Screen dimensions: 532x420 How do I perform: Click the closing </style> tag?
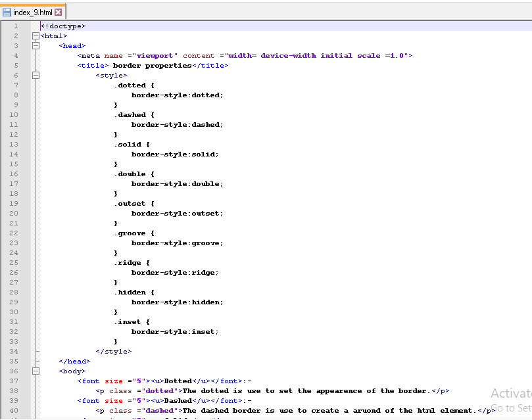pos(114,352)
